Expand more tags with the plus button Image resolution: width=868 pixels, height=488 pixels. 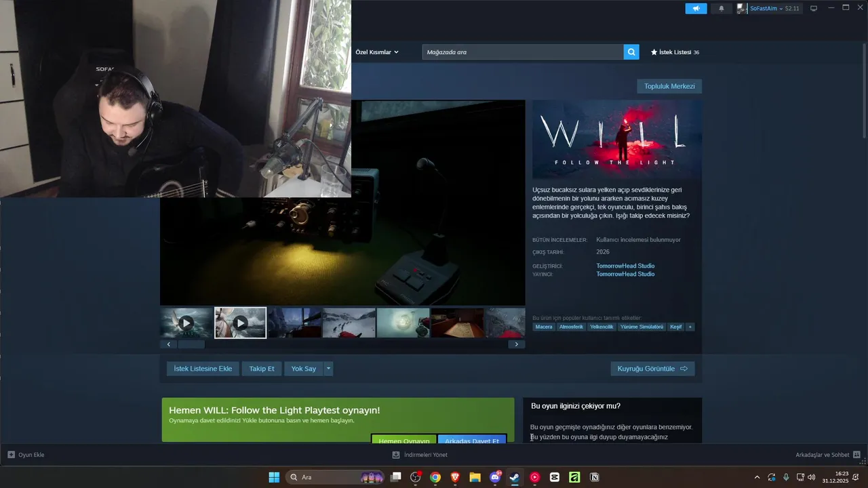click(x=690, y=327)
